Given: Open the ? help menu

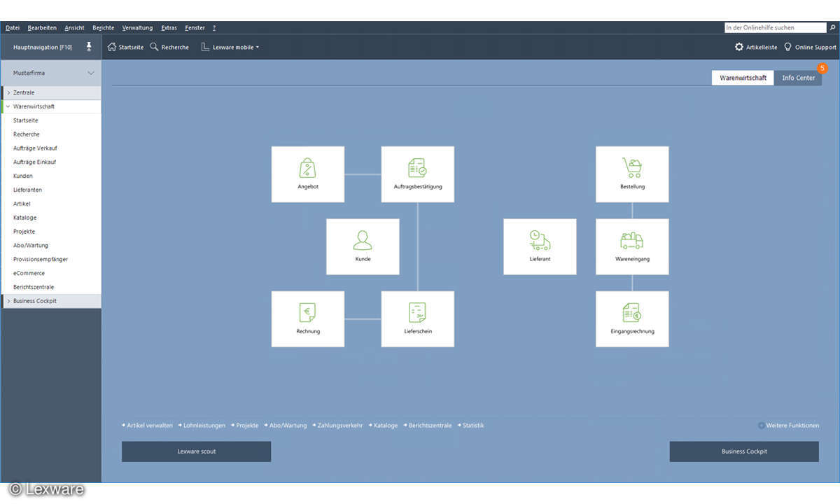Looking at the screenshot, I should (214, 28).
